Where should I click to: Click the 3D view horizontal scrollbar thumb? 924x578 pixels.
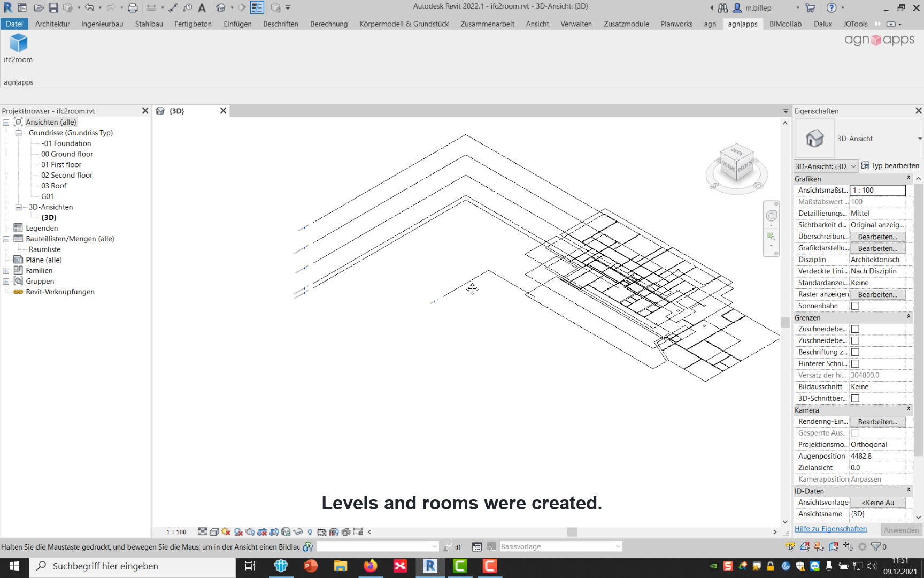(572, 532)
